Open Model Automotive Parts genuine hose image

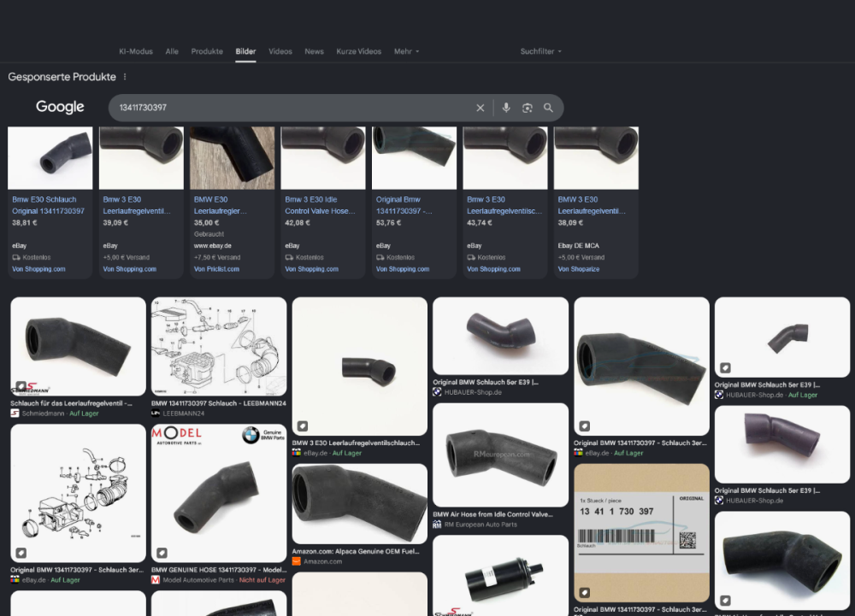[x=219, y=494]
